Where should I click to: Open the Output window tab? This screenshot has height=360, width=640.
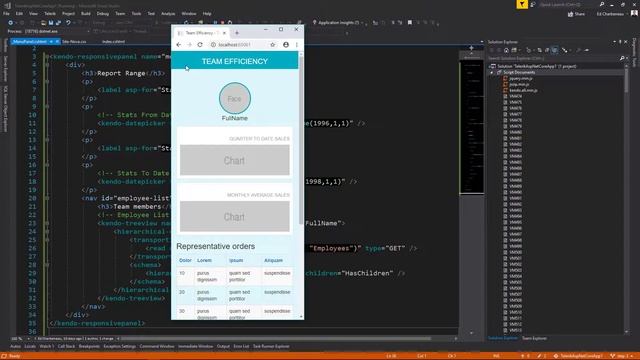click(223, 347)
